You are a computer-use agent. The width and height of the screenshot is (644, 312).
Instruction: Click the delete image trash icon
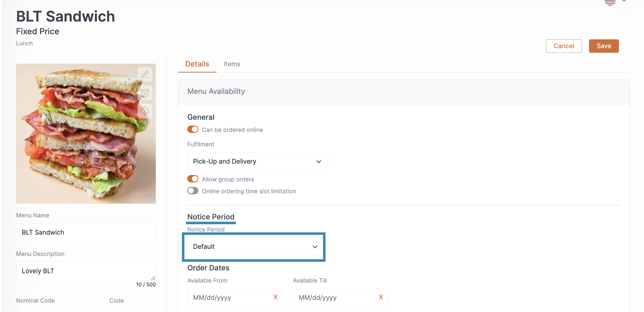click(145, 93)
